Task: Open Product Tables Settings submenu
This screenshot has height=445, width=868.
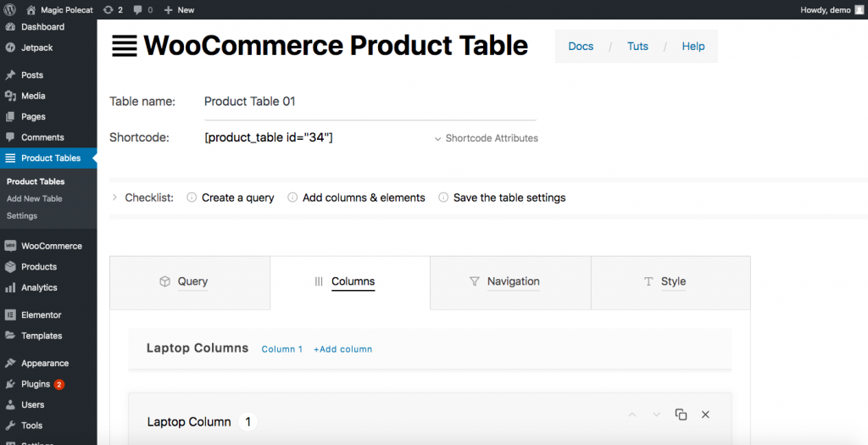Action: (21, 216)
